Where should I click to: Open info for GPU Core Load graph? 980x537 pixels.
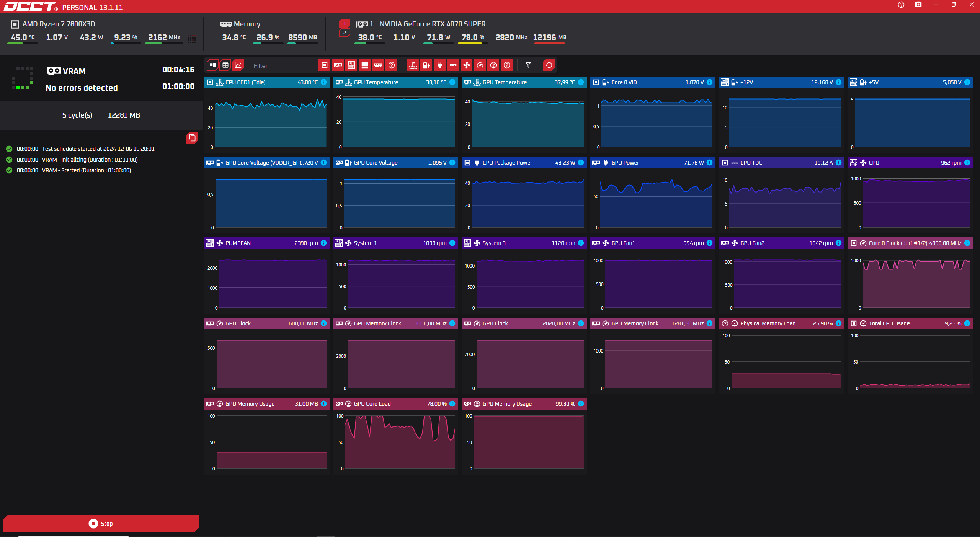click(x=452, y=404)
